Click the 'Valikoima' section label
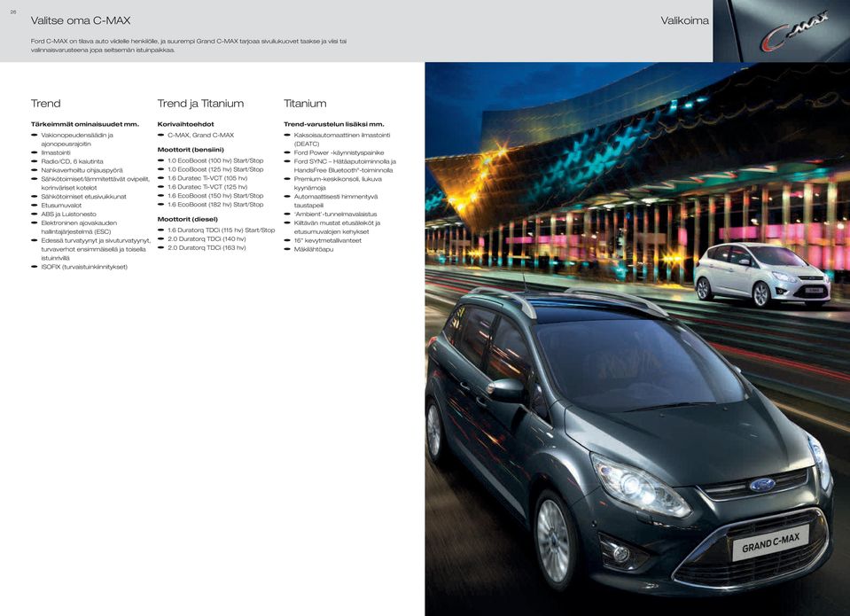 (x=684, y=20)
